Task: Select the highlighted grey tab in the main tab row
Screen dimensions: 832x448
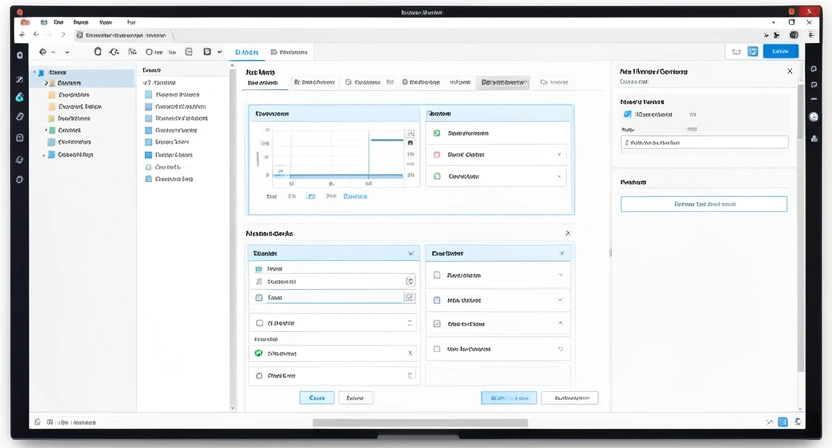Action: [x=503, y=83]
